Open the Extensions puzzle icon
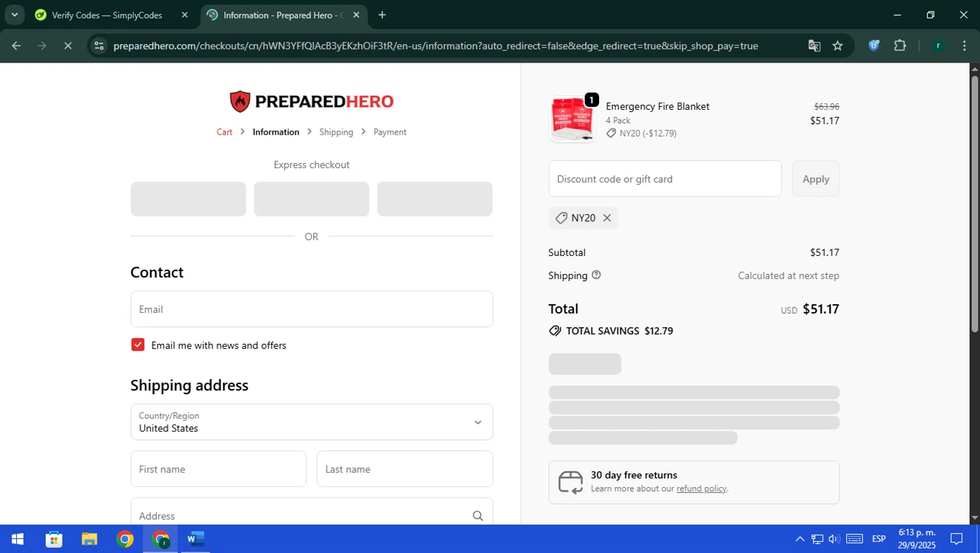980x553 pixels. (x=900, y=46)
